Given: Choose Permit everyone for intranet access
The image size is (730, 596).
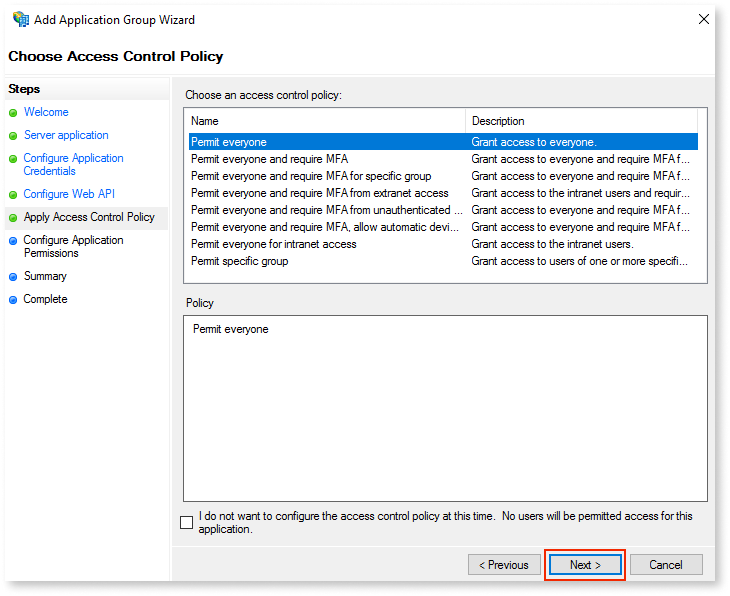Looking at the screenshot, I should tap(443, 244).
